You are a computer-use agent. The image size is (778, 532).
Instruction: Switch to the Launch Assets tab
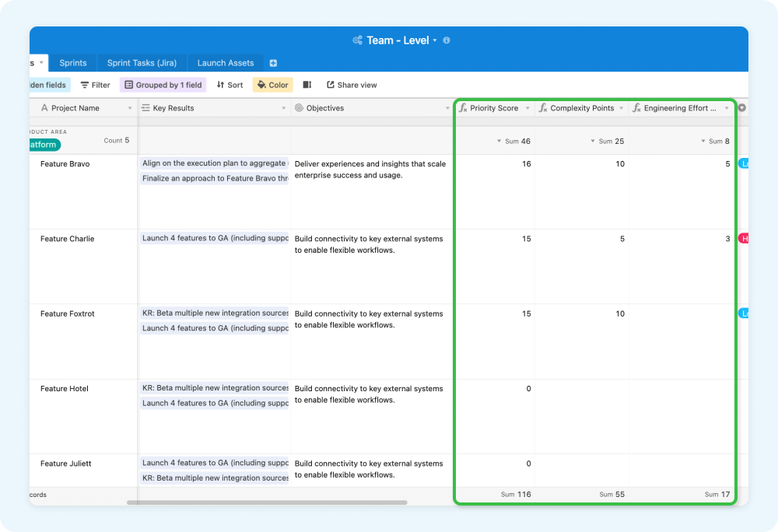point(225,62)
